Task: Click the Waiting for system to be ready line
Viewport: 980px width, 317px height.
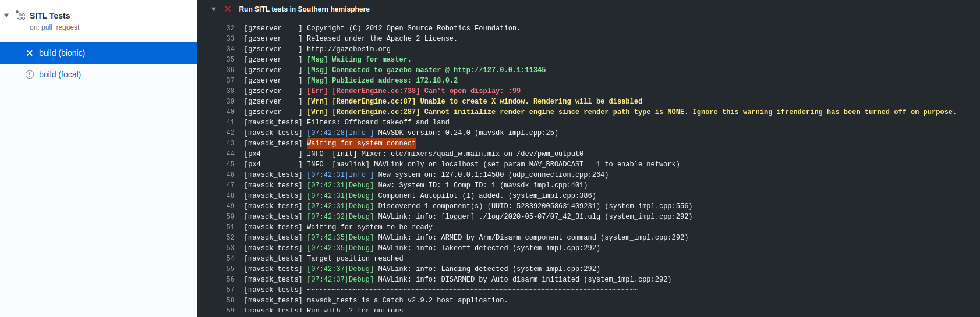Action: pyautogui.click(x=370, y=227)
